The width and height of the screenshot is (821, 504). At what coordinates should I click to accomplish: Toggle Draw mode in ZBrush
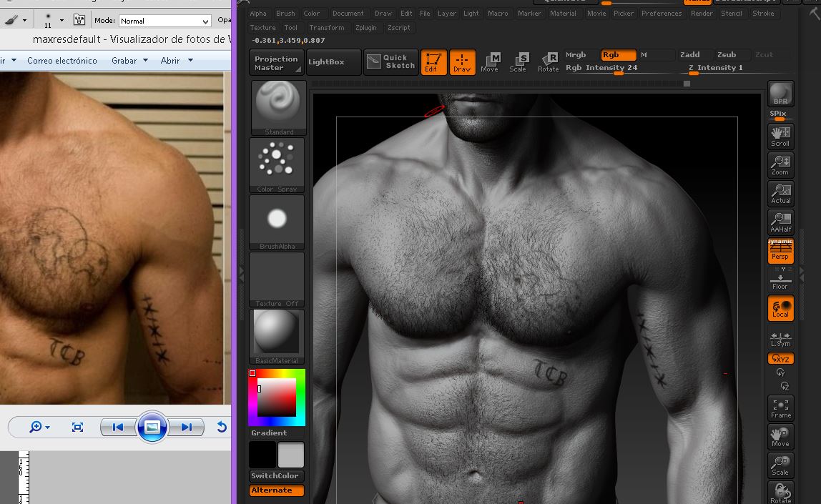point(462,62)
